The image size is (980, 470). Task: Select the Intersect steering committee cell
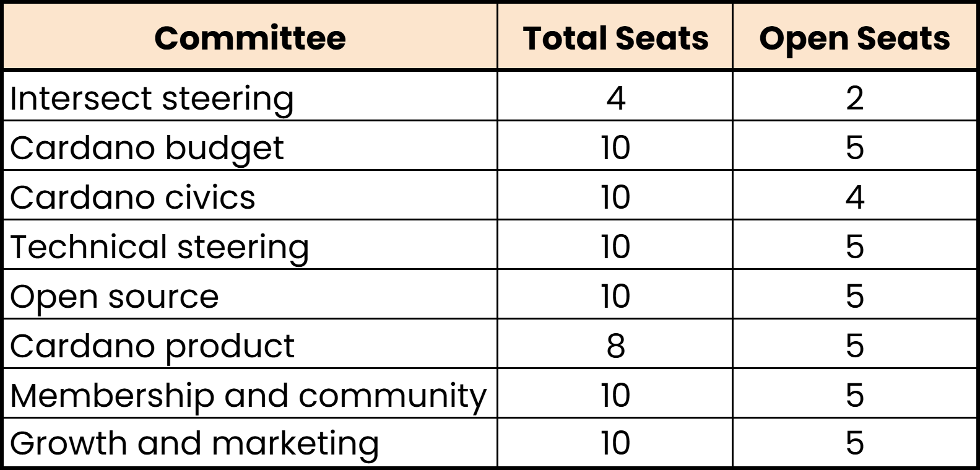tap(152, 98)
